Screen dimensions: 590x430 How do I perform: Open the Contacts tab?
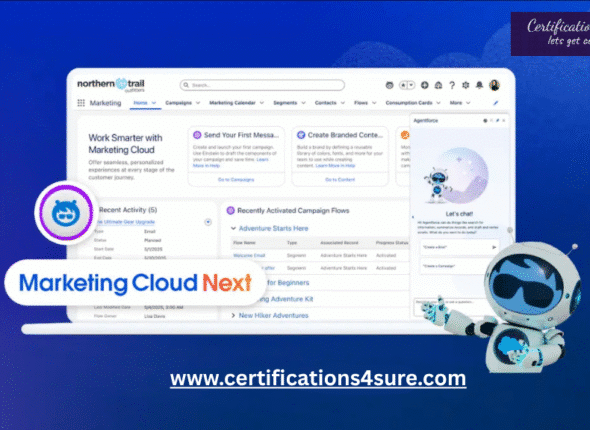tap(325, 103)
